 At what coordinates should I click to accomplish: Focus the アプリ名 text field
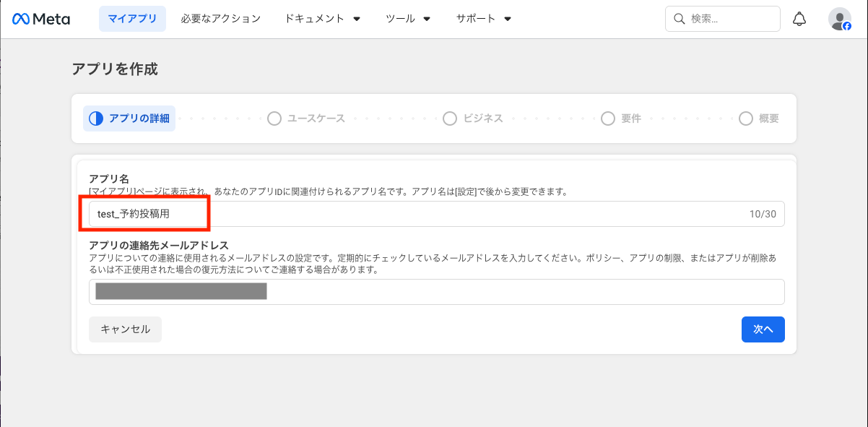click(436, 214)
